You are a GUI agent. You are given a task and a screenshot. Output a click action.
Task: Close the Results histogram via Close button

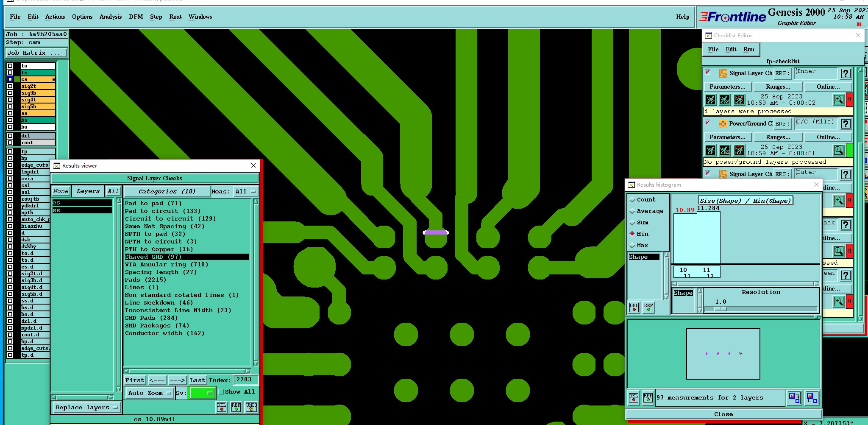(x=723, y=414)
